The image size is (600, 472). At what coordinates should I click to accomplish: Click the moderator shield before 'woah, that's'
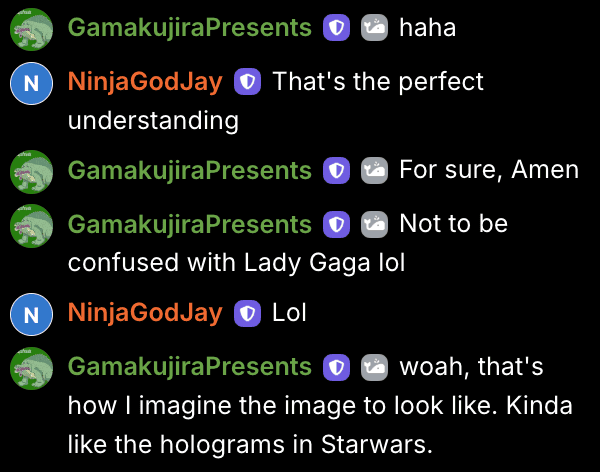pyautogui.click(x=336, y=367)
